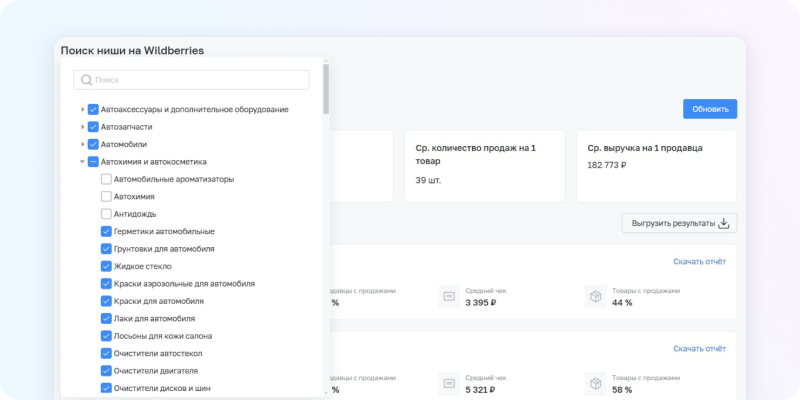Enable the Антидождь checkbox
Screen dimensions: 800x400
pos(106,214)
